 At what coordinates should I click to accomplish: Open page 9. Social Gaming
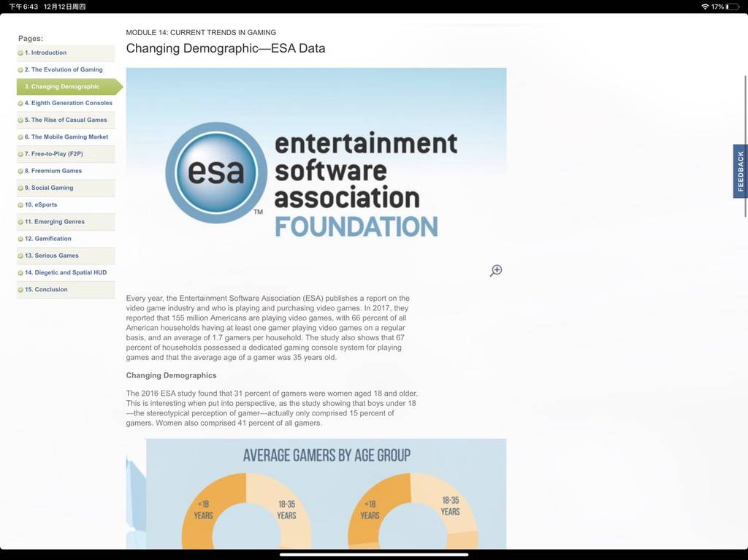[x=66, y=188]
